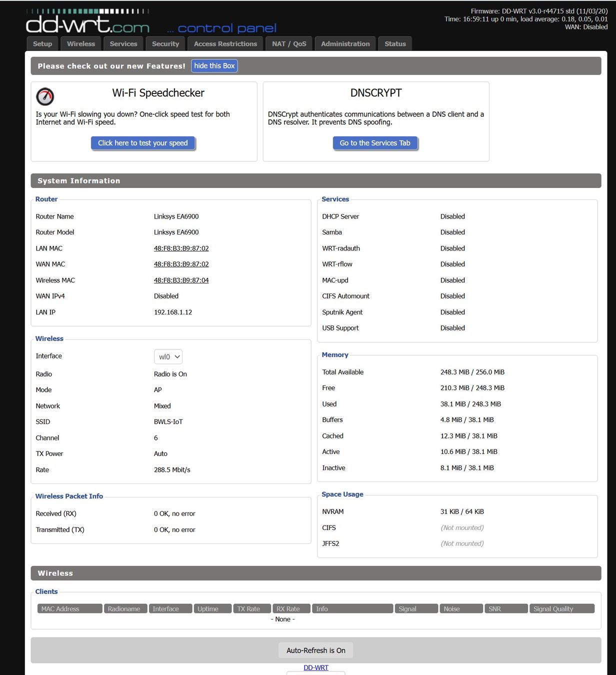The height and width of the screenshot is (675, 616).
Task: Click the LAN MAC address link
Action: [181, 248]
